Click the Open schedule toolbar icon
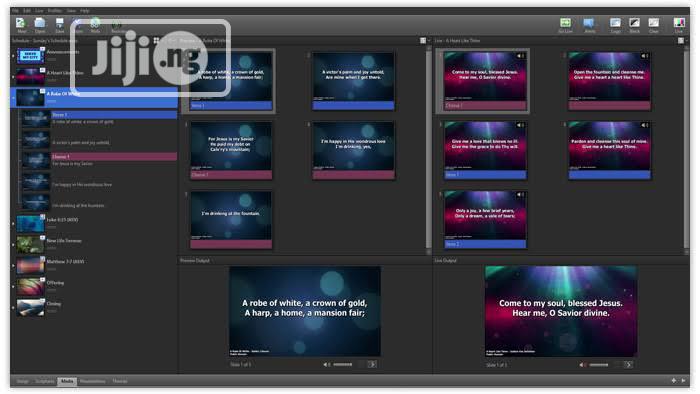This screenshot has width=700, height=394. pos(40,25)
